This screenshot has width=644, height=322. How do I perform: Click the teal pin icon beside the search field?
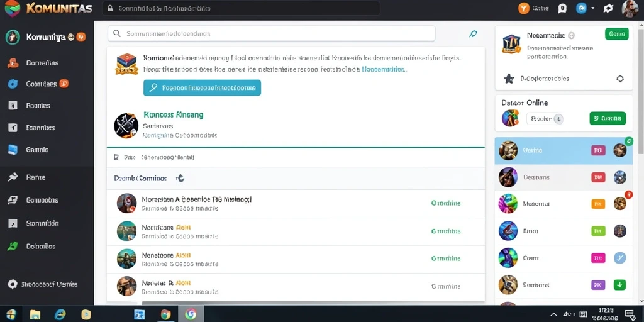click(473, 34)
